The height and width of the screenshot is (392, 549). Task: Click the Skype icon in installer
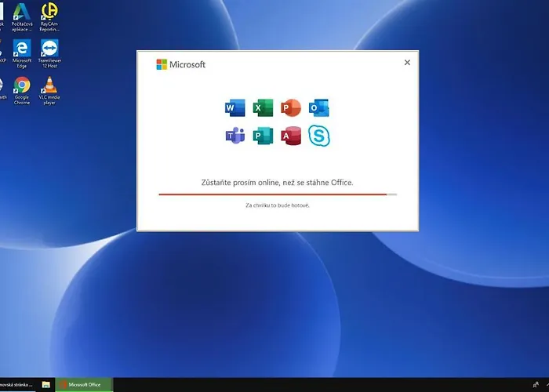pyautogui.click(x=319, y=136)
